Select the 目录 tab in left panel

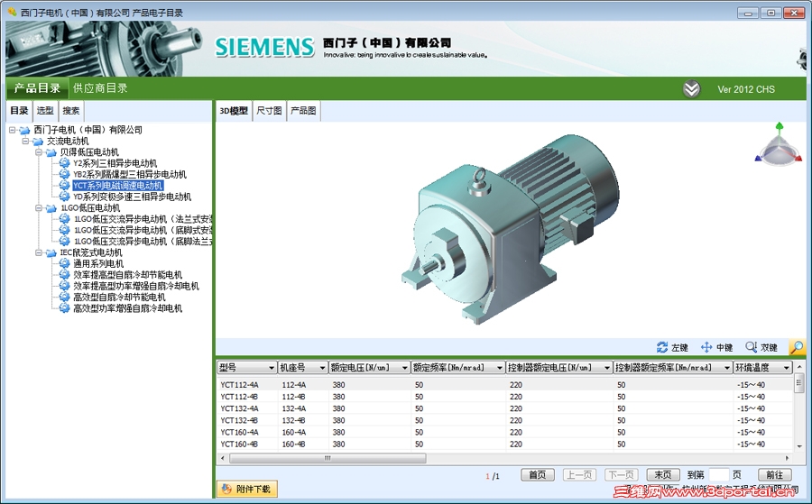pos(19,111)
